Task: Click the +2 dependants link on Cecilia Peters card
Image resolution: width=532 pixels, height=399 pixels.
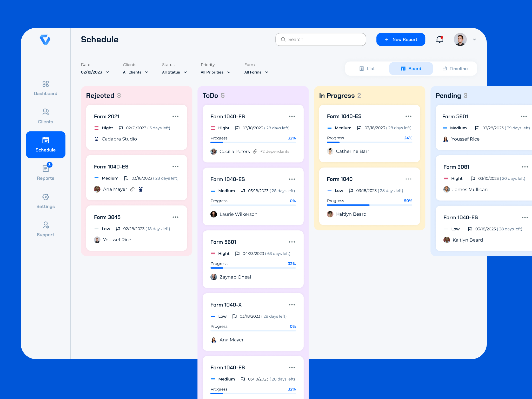Action: [275, 151]
